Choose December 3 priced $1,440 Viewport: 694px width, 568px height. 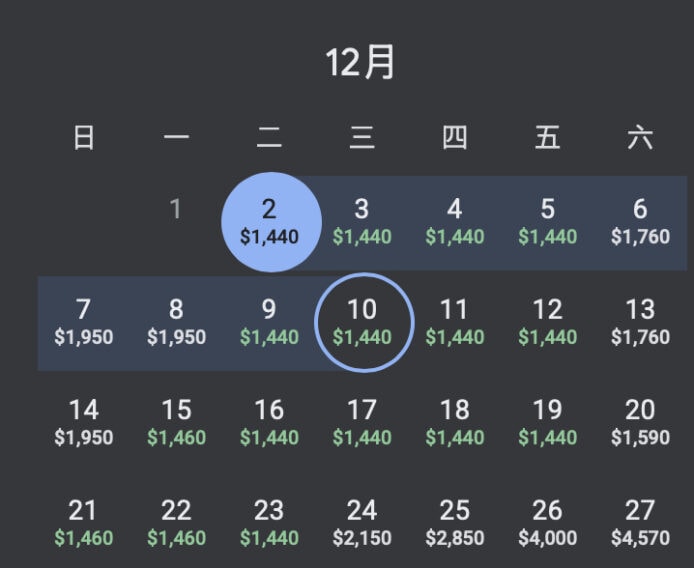point(362,222)
